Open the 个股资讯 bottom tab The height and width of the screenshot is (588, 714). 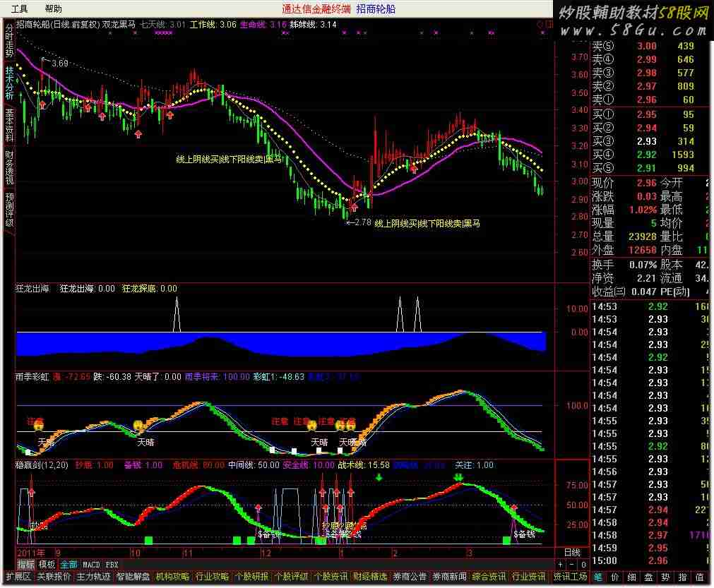(x=331, y=577)
